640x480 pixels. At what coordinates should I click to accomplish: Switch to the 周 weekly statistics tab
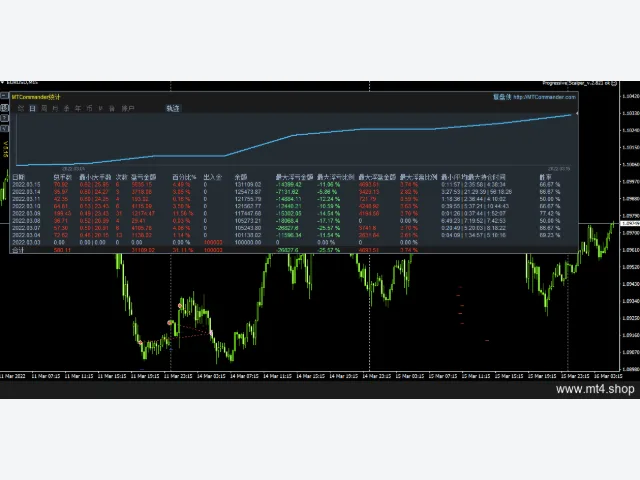[x=44, y=109]
